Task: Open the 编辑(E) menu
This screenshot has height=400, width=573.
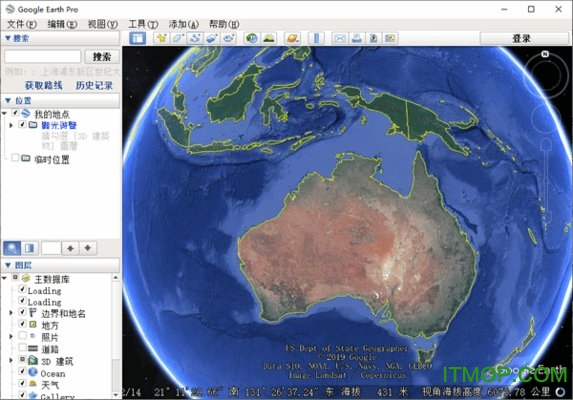Action: (x=62, y=24)
